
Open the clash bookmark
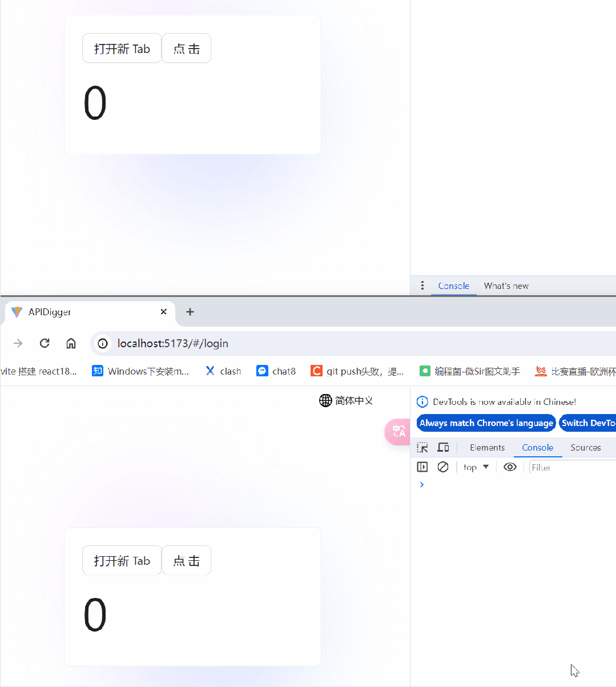(x=223, y=371)
